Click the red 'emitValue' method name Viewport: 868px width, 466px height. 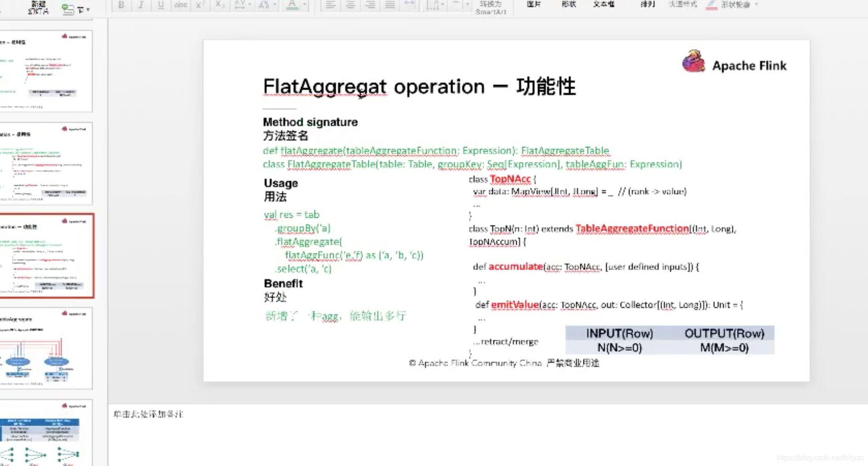pos(515,305)
